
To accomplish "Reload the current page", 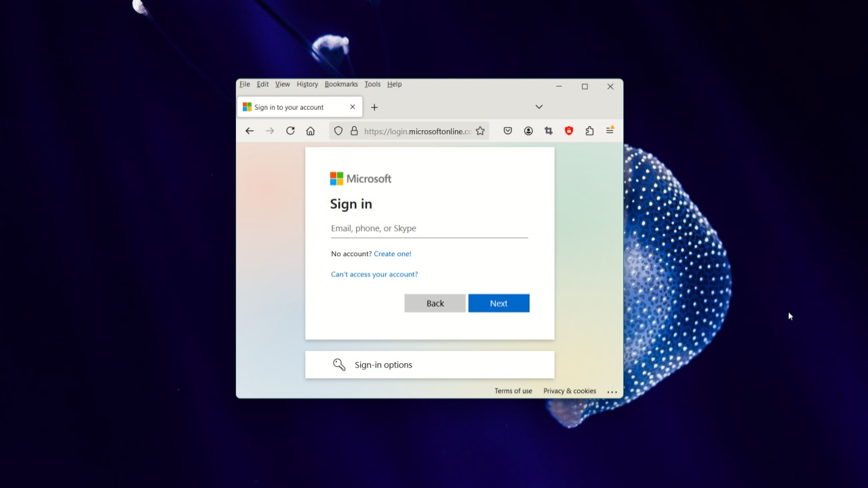I will pyautogui.click(x=290, y=130).
